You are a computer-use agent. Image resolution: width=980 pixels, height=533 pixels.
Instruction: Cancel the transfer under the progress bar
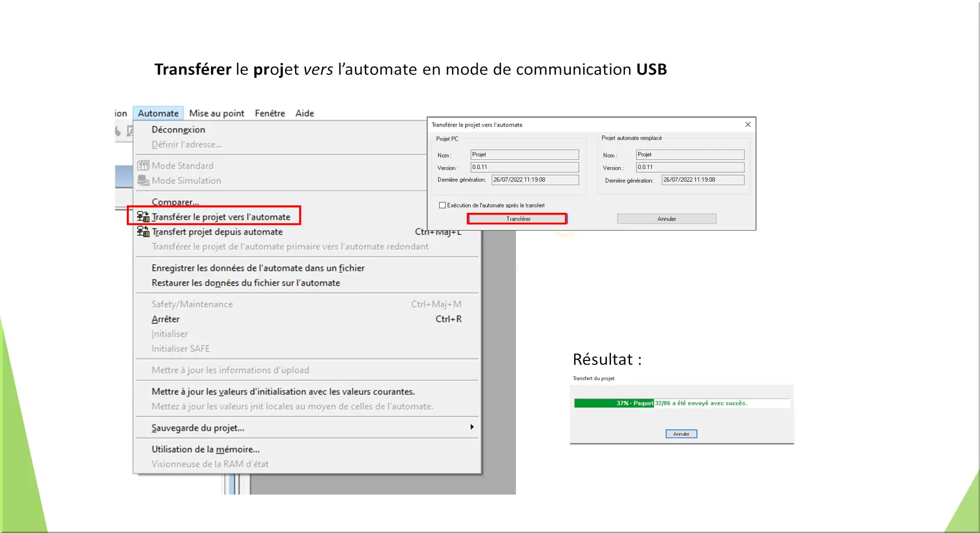coord(681,434)
